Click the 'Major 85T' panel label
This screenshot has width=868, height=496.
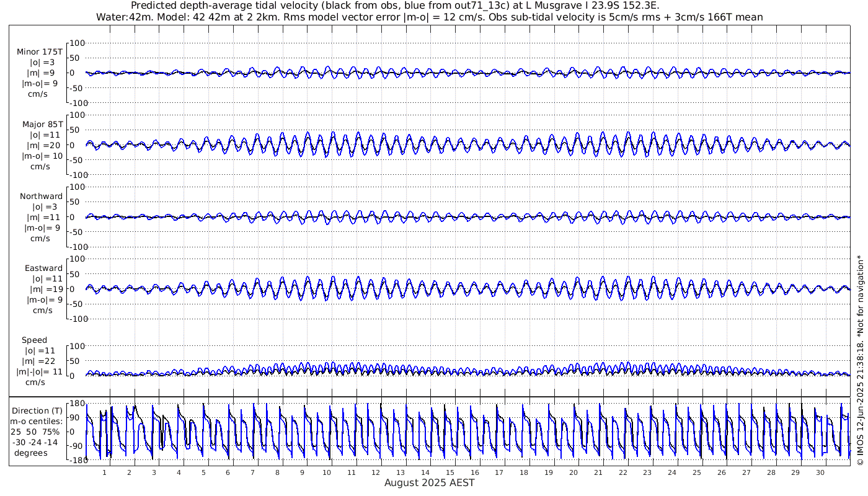click(x=41, y=124)
